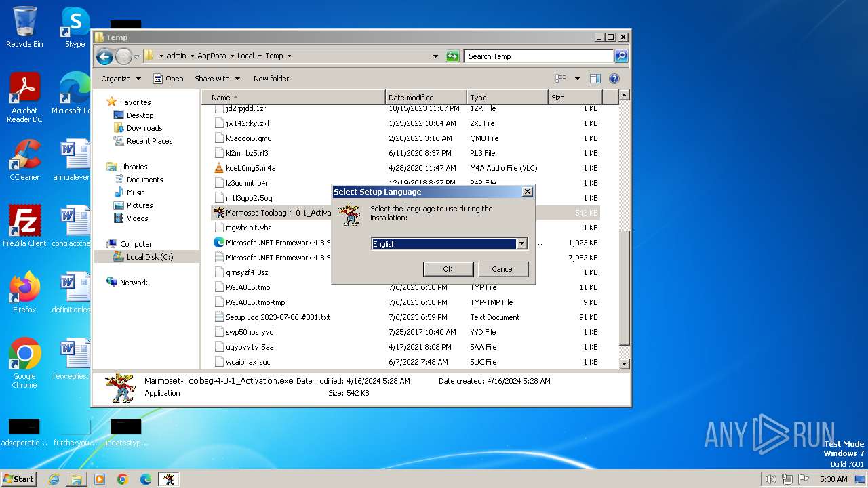Click New folder in toolbar

[271, 79]
